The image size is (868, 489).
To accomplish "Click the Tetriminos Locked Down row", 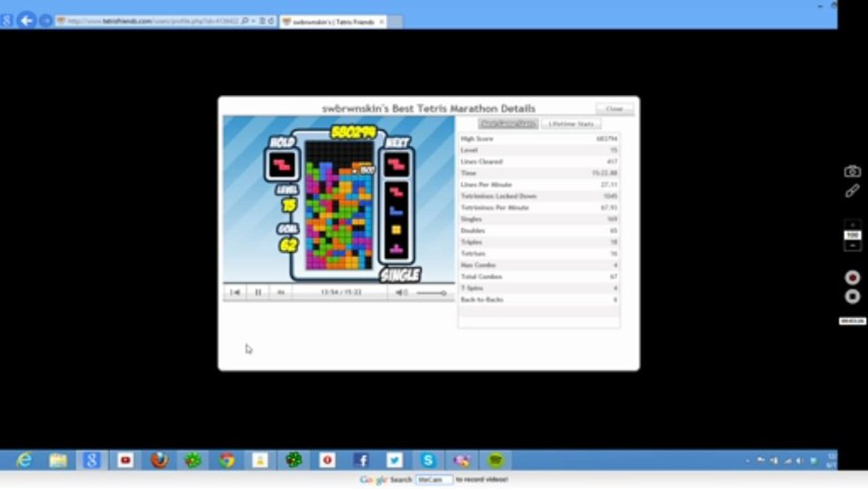I will 539,196.
